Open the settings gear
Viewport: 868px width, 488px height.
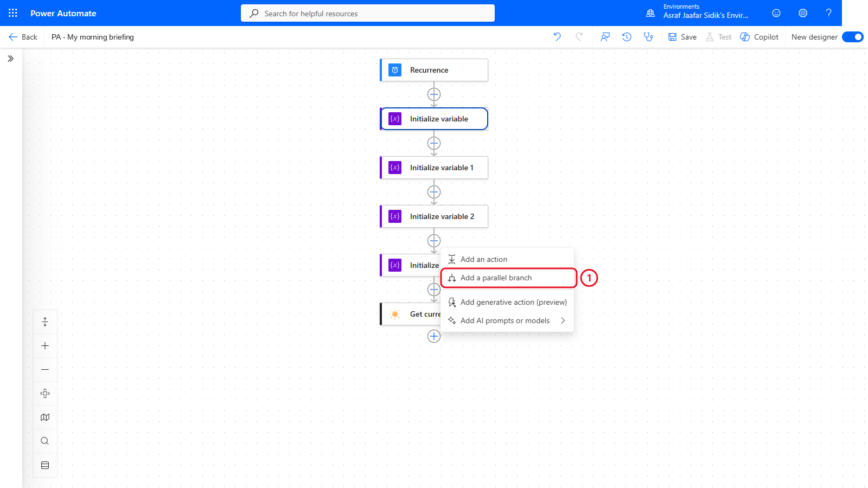click(x=803, y=13)
